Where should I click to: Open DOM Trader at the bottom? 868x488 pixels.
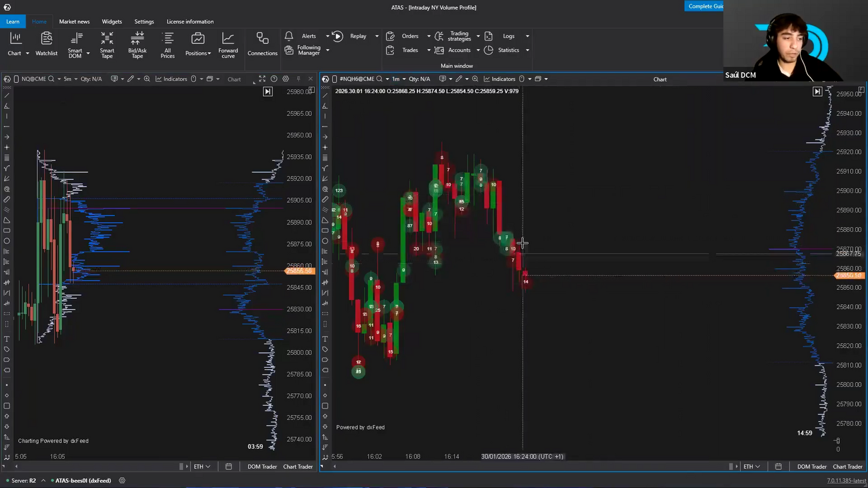coord(262,466)
